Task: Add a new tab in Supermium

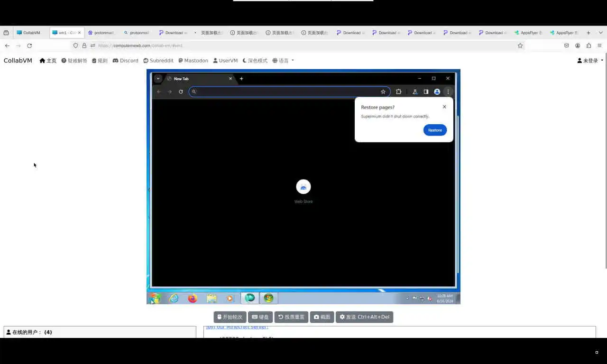Action: 241,79
